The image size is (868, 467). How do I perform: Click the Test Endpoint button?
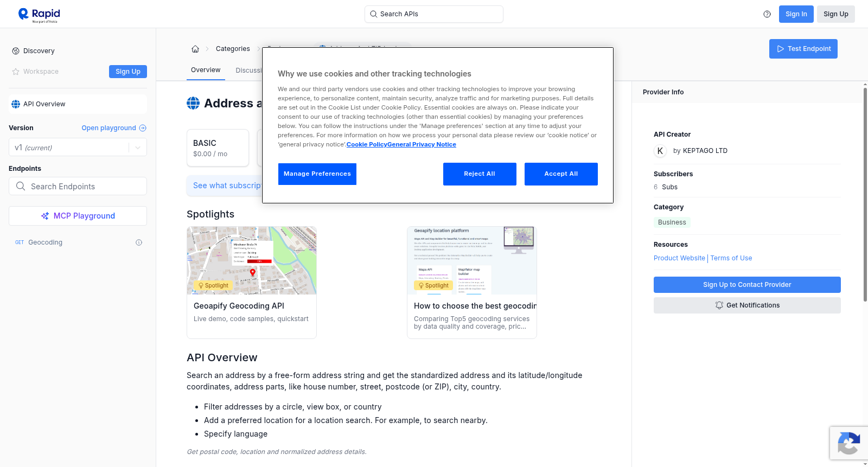point(803,49)
